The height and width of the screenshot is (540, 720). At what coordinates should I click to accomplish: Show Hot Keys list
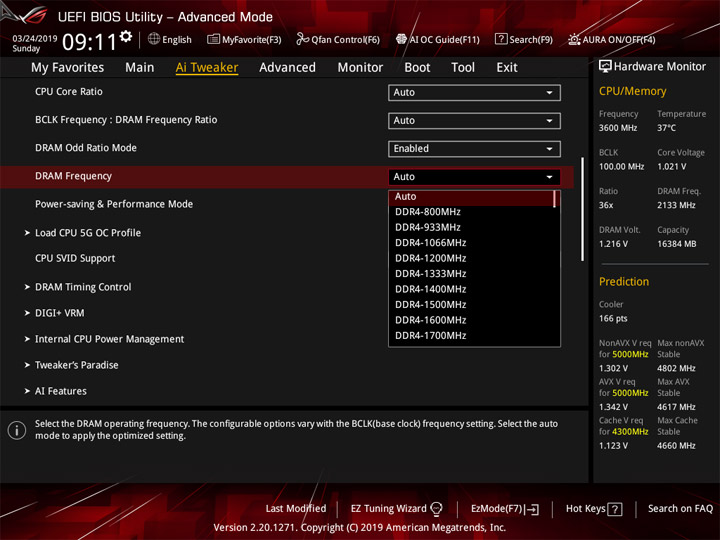585,509
